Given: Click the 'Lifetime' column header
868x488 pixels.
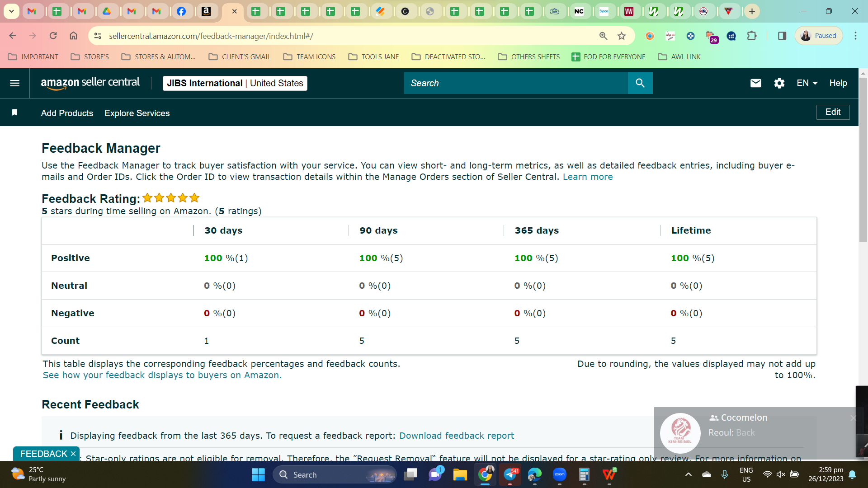Looking at the screenshot, I should pos(691,230).
